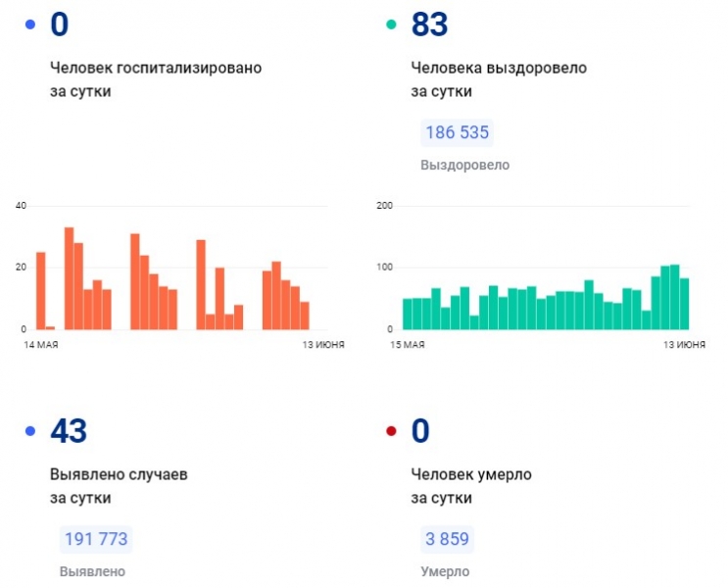Click the 15 МАЯ axis date label
728x588 pixels.
pos(408,345)
